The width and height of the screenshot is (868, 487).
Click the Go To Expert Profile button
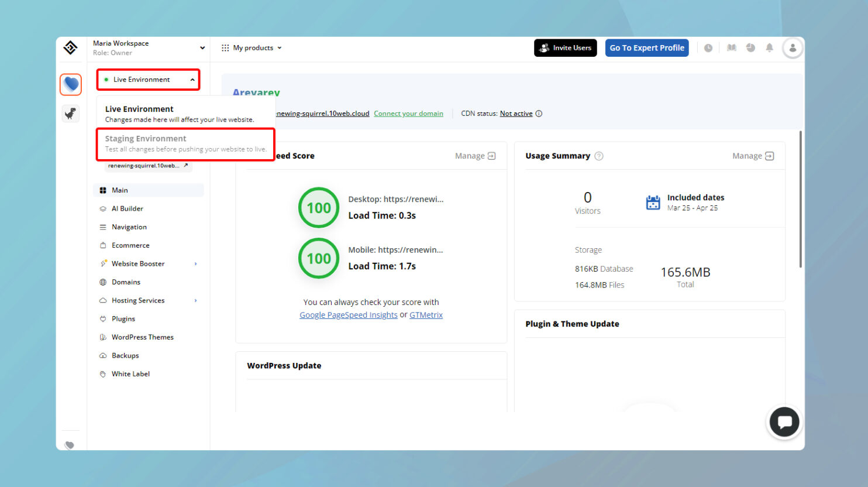tap(647, 47)
